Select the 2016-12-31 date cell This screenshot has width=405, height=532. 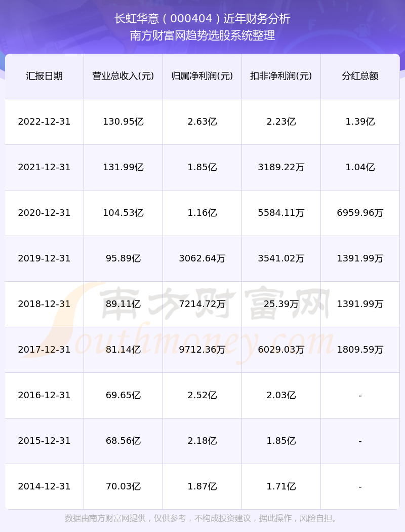44,395
